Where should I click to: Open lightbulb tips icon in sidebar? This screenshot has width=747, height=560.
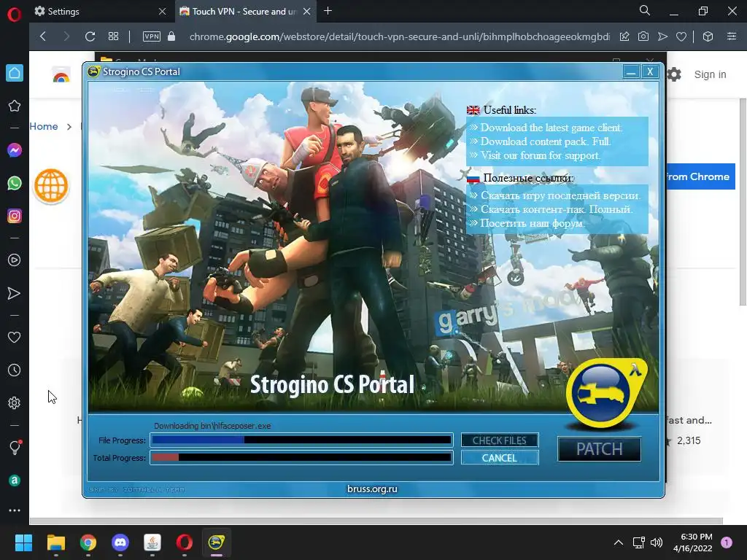[x=15, y=448]
